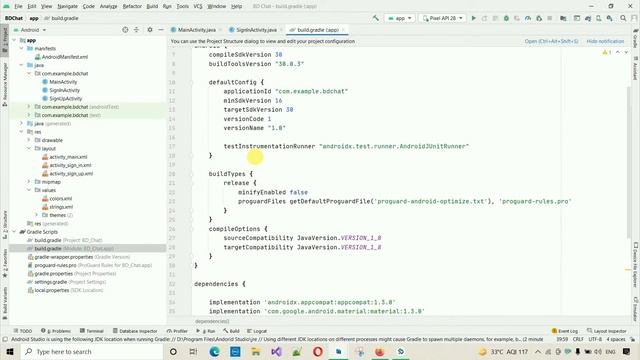640x360 pixels.
Task: Open the profiler gauge icon in toolbar
Action: (528, 18)
